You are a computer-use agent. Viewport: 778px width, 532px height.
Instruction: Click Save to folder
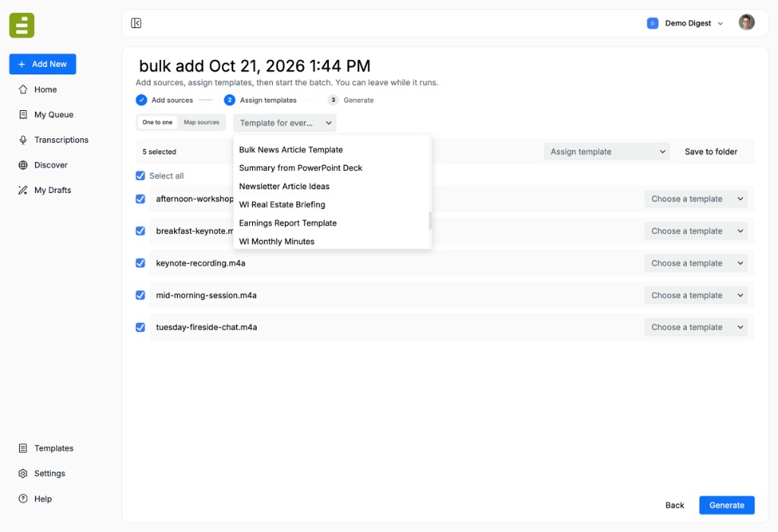711,151
